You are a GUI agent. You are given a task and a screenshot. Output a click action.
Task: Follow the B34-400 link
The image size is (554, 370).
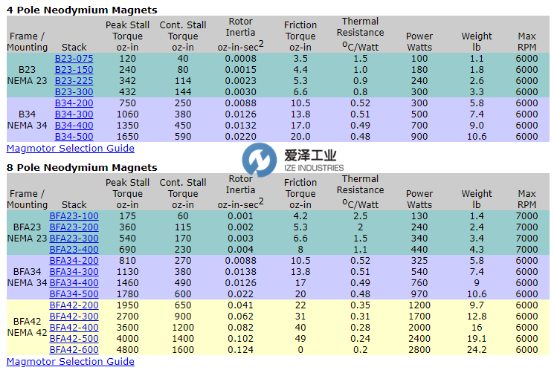pos(74,125)
